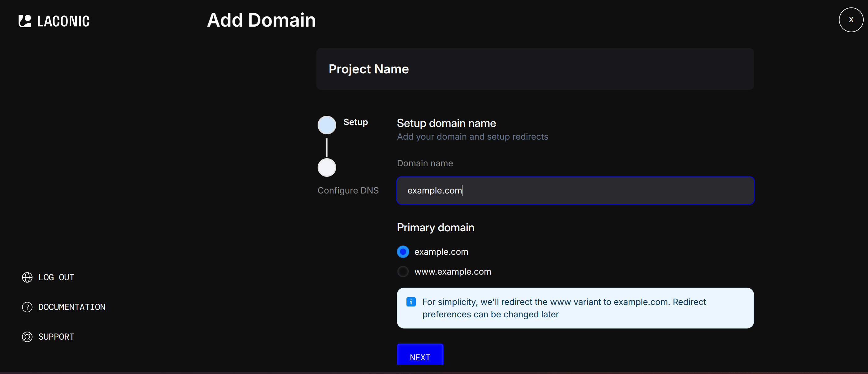This screenshot has width=868, height=374.
Task: Focus the Domain name input field
Action: [x=575, y=190]
